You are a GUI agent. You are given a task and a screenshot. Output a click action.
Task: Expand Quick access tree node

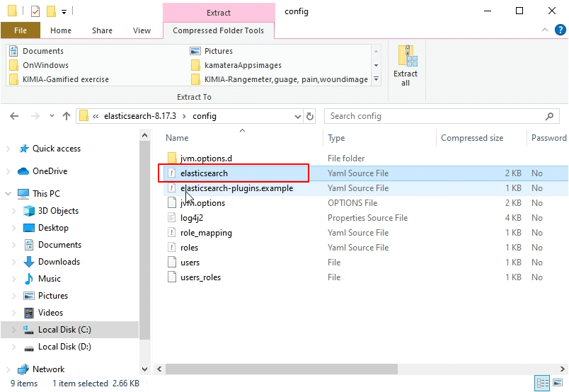pos(8,149)
